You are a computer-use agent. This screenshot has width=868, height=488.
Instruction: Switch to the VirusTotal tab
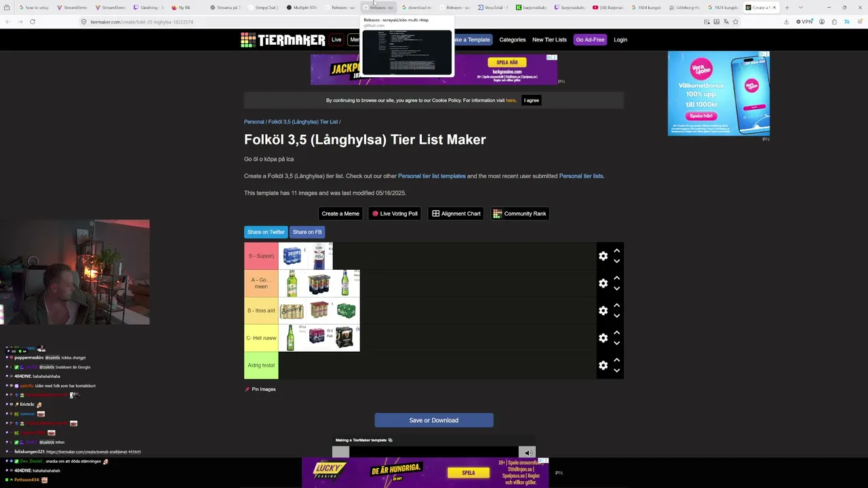(493, 7)
